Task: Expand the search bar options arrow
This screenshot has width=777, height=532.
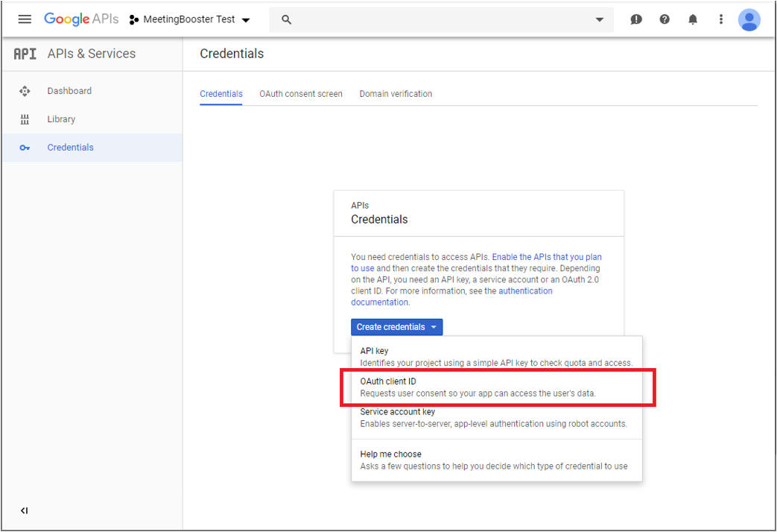Action: pos(600,19)
